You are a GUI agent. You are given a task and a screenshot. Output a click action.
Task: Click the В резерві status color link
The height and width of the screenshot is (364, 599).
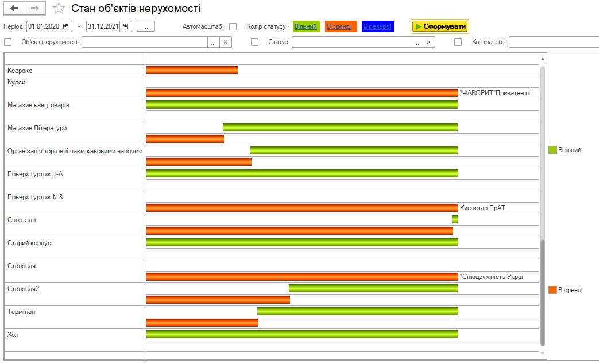pyautogui.click(x=377, y=26)
